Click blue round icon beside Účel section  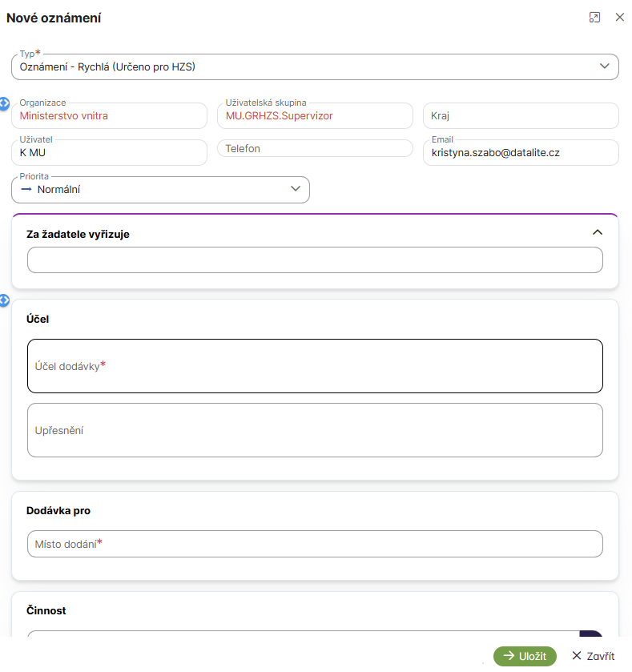(x=4, y=300)
